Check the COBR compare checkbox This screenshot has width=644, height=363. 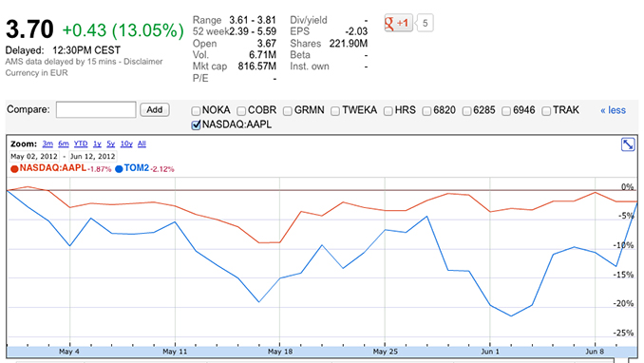click(241, 111)
